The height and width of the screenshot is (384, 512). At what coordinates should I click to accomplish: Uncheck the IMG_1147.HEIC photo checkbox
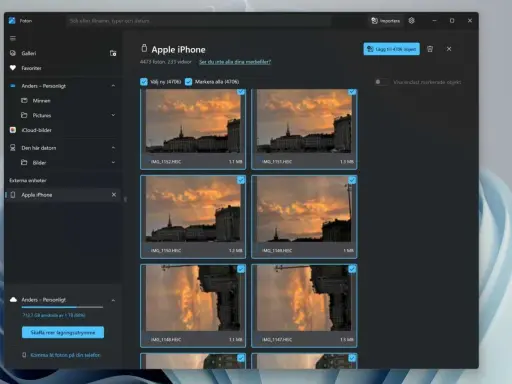(x=352, y=269)
